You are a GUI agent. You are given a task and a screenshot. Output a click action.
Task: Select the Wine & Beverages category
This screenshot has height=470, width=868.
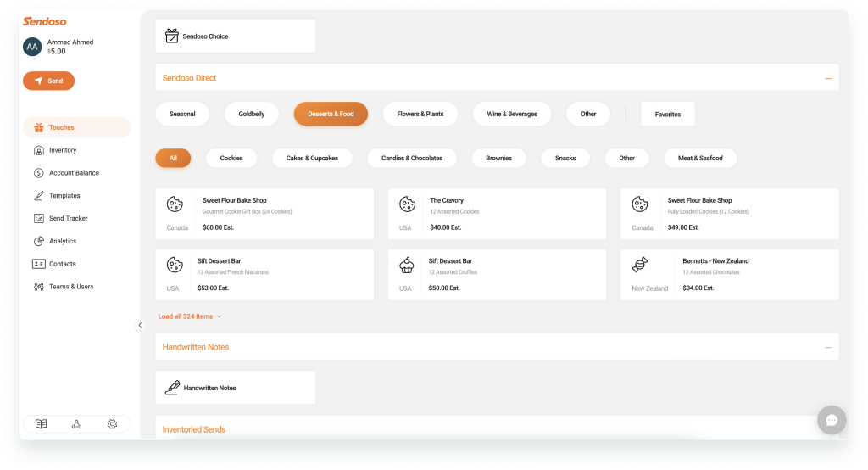512,114
